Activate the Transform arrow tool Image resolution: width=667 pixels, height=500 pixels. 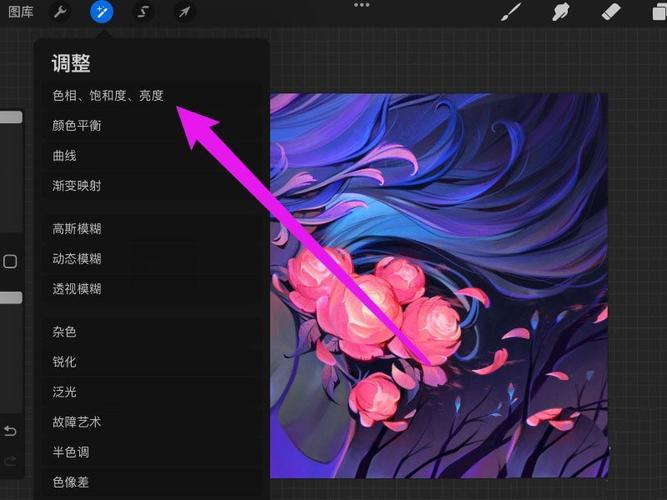click(x=184, y=12)
